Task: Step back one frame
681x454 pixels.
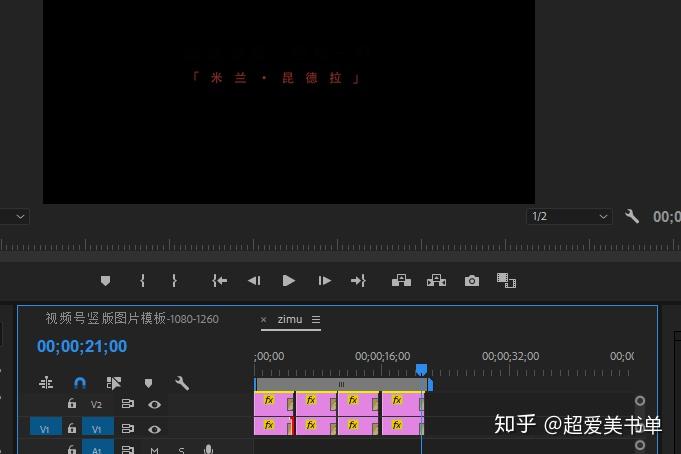Action: point(255,281)
